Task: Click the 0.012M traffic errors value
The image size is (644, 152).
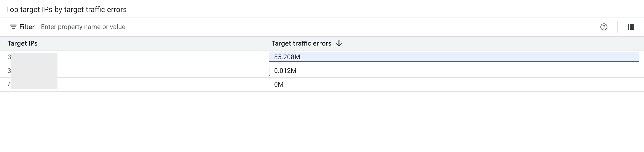Action: coord(285,71)
